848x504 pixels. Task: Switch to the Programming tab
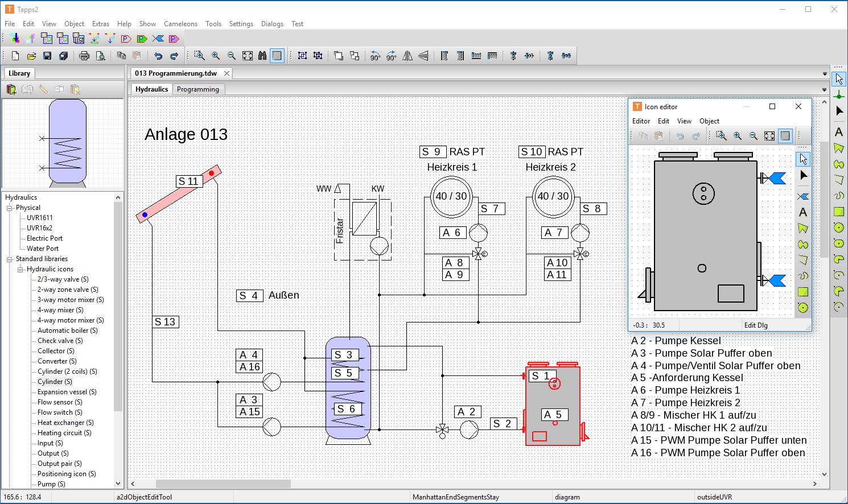[197, 89]
